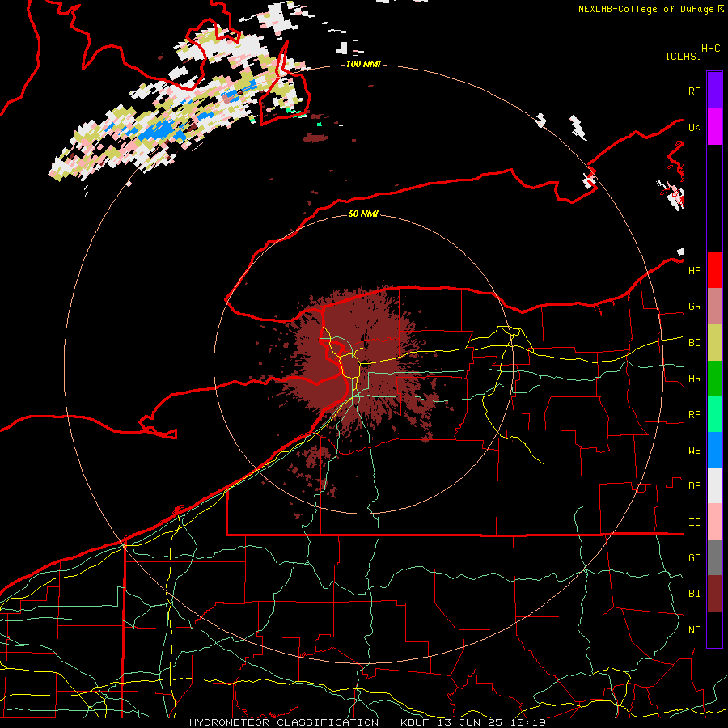Click the olive-yellow BD legend swatch
Image resolution: width=728 pixels, height=728 pixels.
[714, 343]
